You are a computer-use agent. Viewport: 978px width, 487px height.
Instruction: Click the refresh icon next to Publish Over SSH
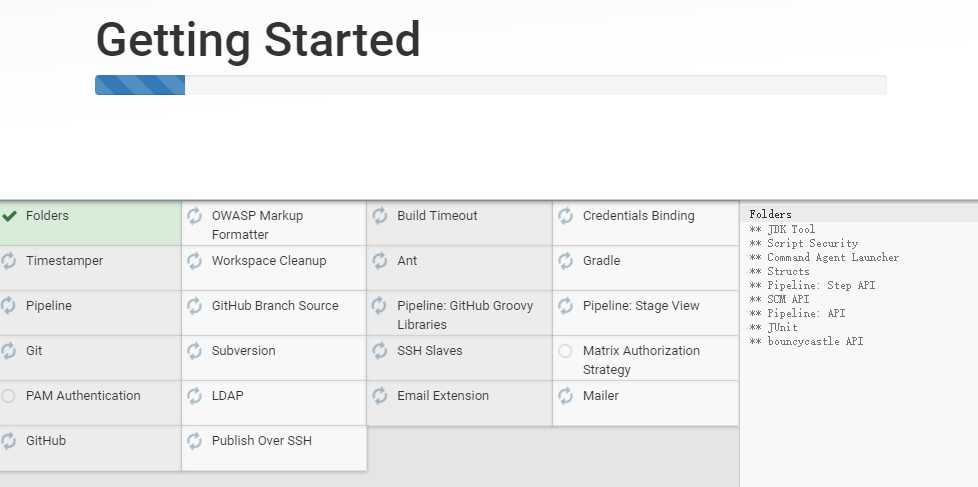pos(194,441)
